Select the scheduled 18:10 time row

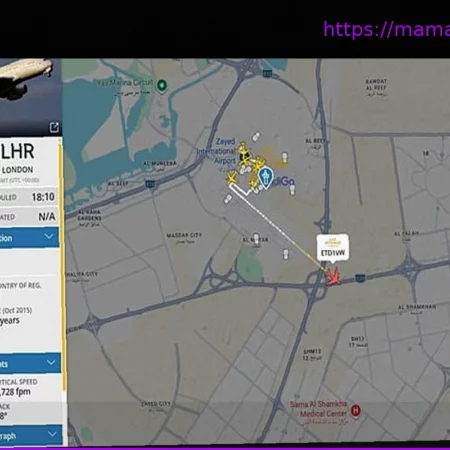[29, 197]
